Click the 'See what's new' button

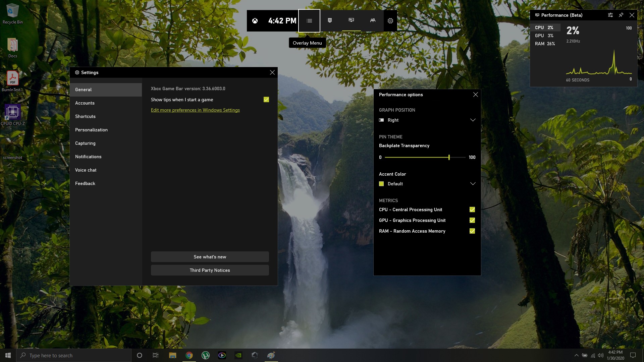click(210, 257)
